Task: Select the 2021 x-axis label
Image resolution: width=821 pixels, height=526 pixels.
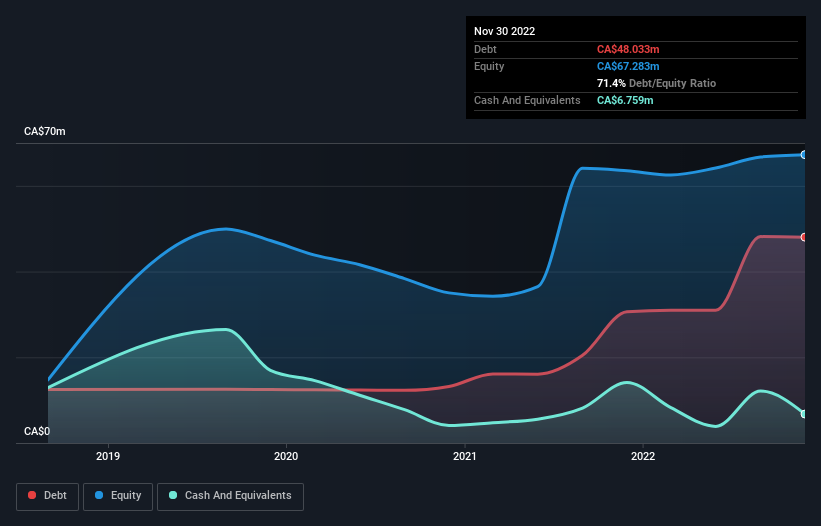Action: [464, 456]
